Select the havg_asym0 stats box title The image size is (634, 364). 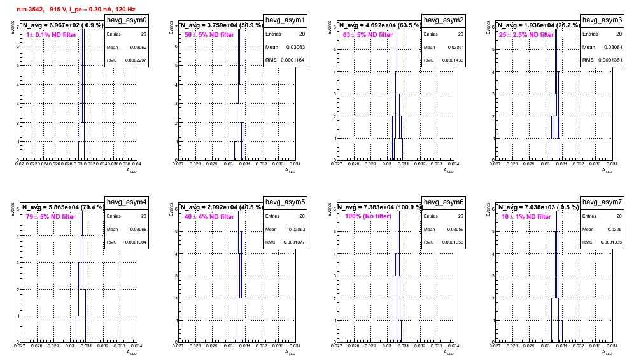pos(127,20)
